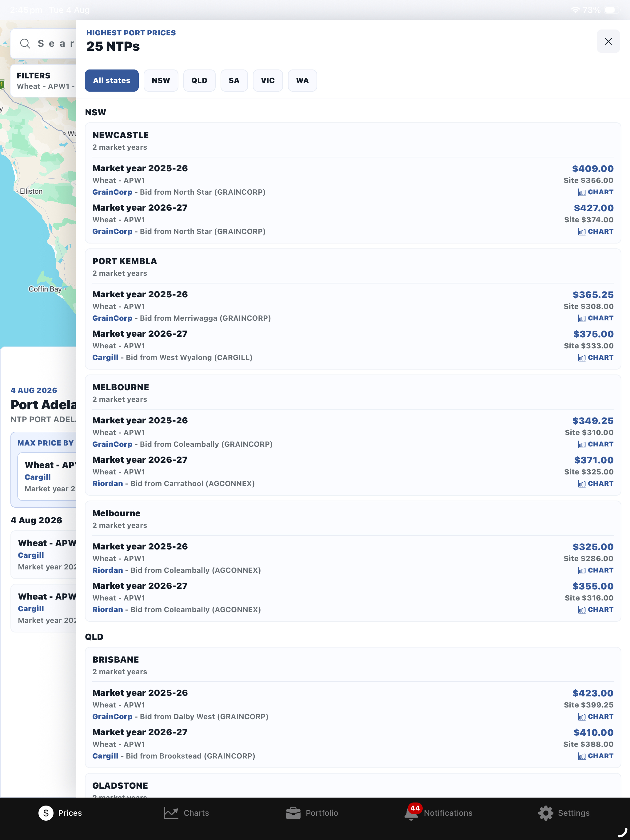
Task: Open chart for Newcastle 2025-26 $409.00
Action: tap(596, 192)
